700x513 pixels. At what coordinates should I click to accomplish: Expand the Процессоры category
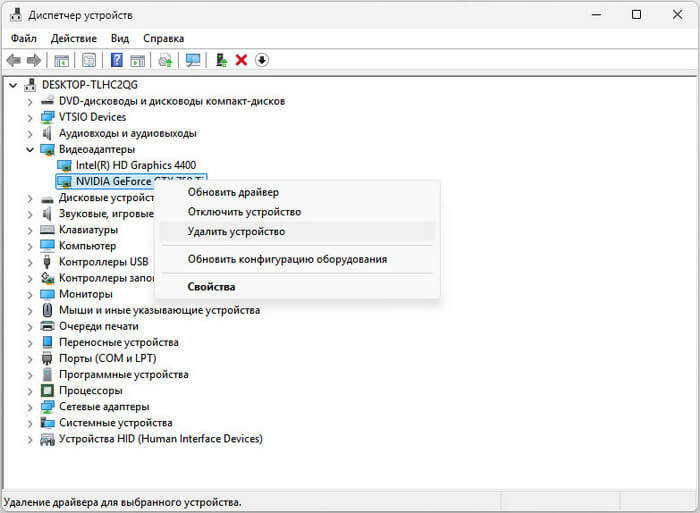30,391
